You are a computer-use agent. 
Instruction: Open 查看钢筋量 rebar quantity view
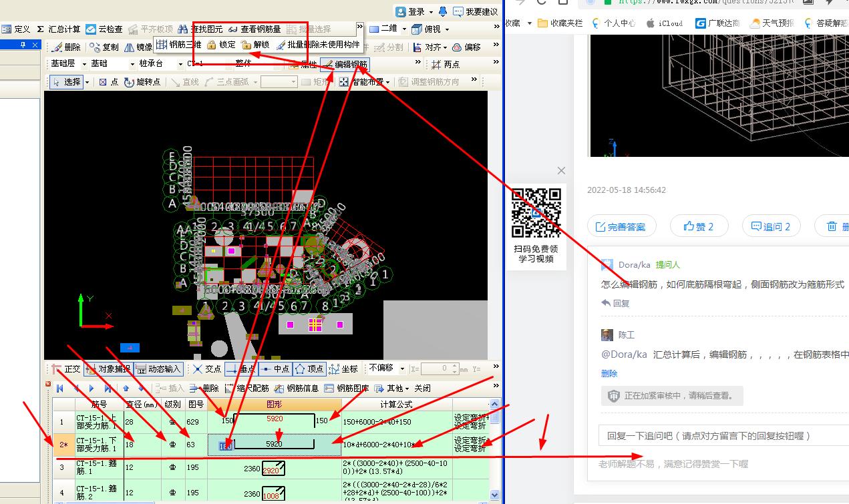tap(254, 29)
